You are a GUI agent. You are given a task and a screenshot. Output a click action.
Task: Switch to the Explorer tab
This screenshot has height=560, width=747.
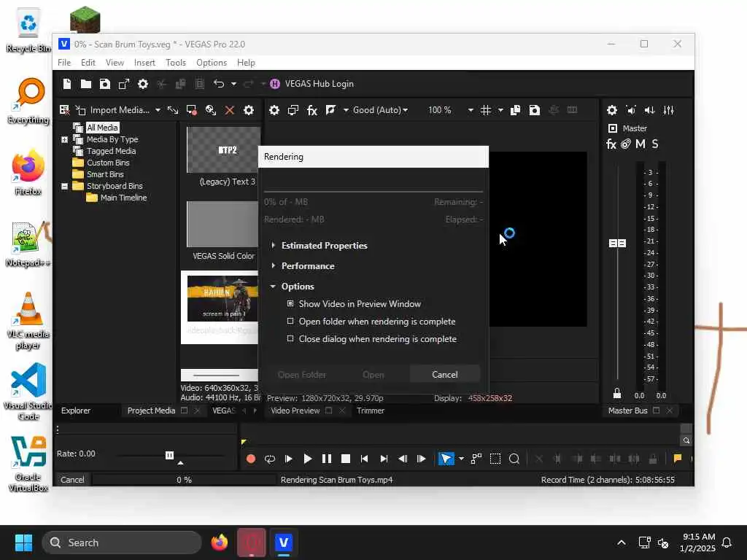[x=76, y=411]
